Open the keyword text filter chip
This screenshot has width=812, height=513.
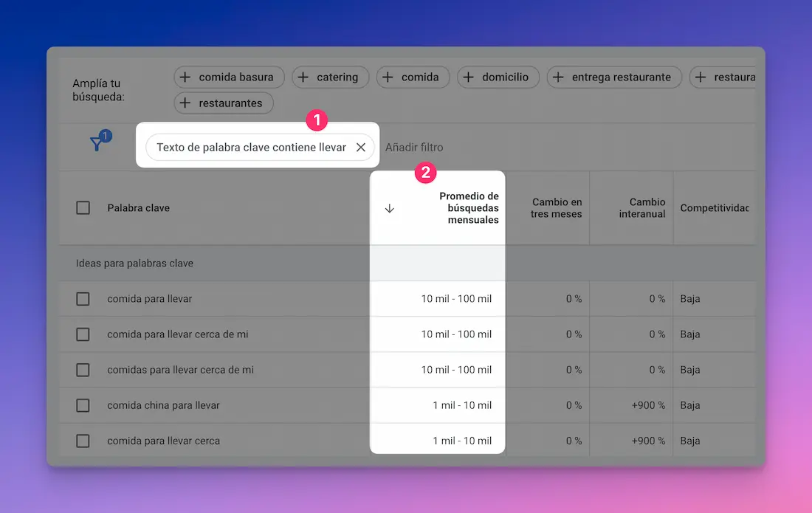[251, 148]
